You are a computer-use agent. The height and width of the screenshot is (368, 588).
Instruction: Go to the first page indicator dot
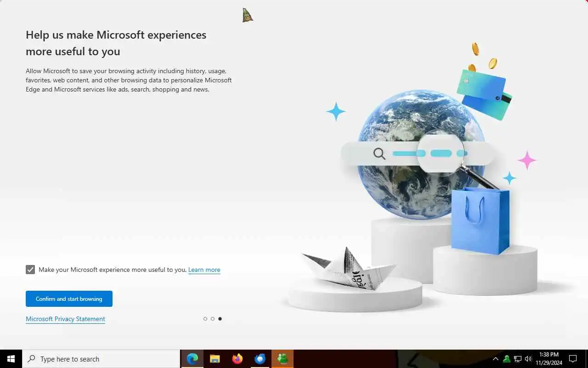click(205, 319)
